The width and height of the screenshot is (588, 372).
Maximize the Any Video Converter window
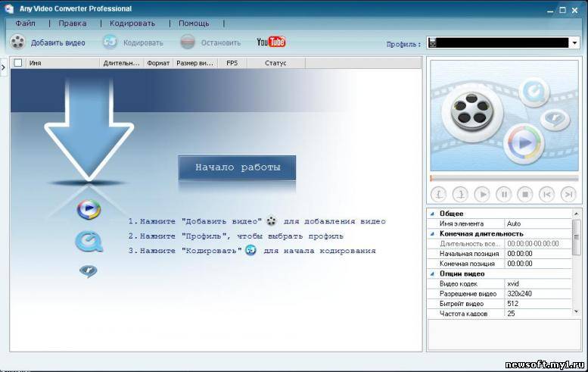click(562, 10)
